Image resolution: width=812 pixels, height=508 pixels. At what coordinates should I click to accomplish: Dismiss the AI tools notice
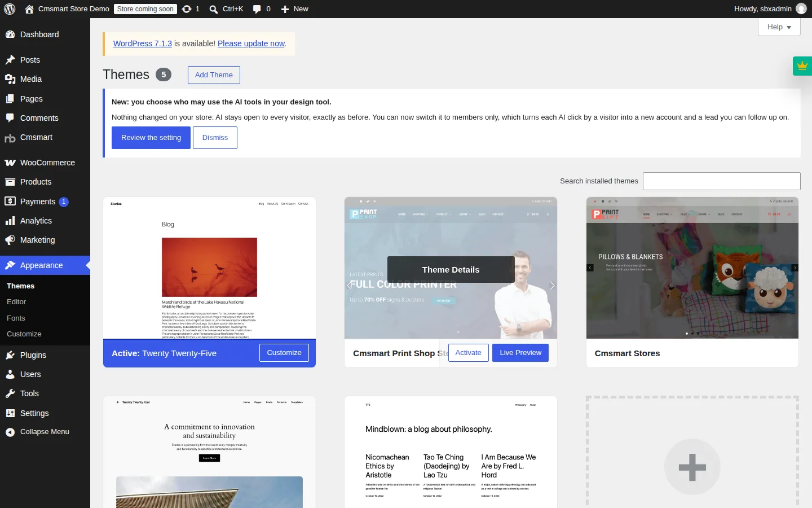(215, 138)
